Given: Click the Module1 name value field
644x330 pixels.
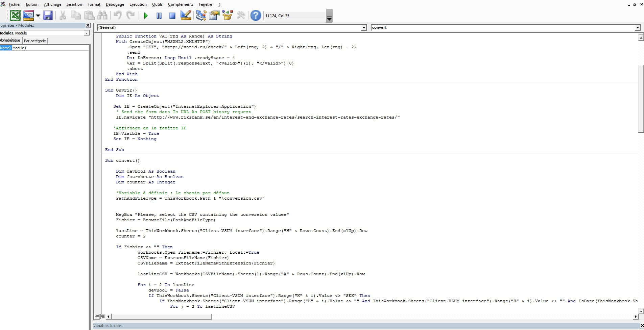Looking at the screenshot, I should (50, 48).
